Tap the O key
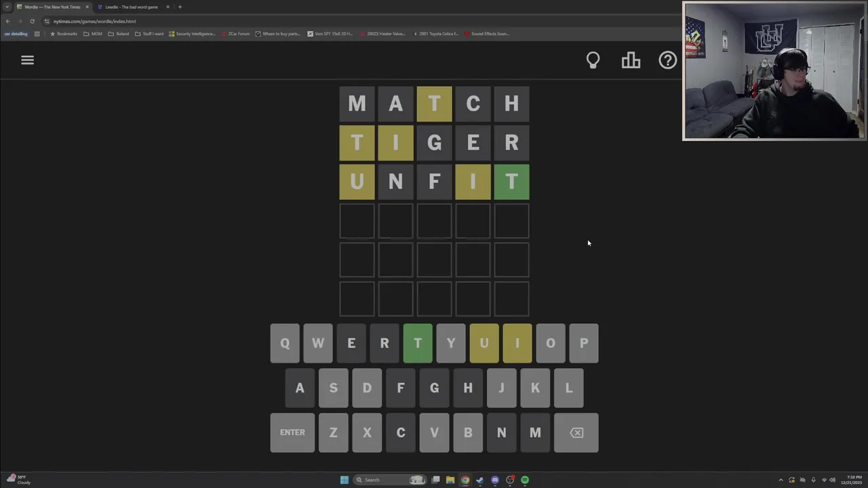Viewport: 868px width, 488px height. coord(551,343)
